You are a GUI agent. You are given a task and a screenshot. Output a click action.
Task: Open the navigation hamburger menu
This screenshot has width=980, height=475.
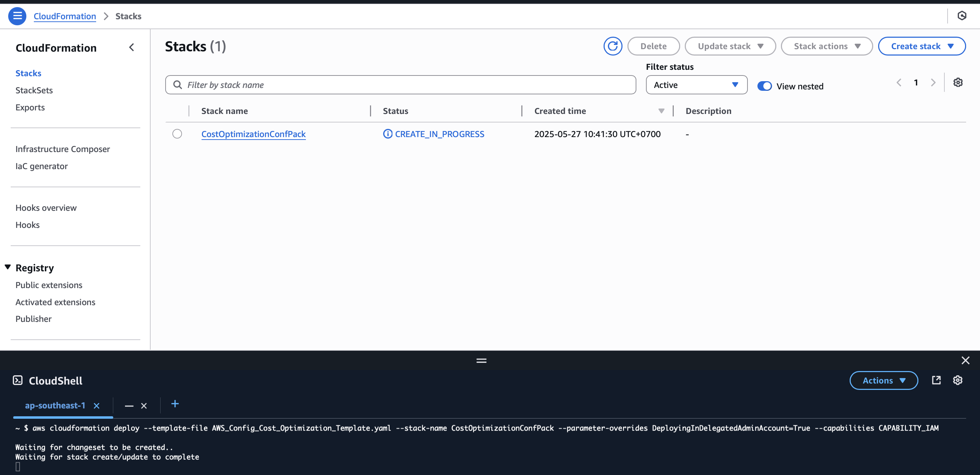coord(17,16)
